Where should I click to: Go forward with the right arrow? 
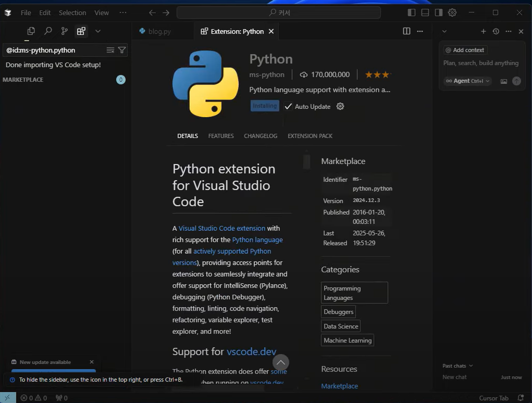tap(166, 12)
